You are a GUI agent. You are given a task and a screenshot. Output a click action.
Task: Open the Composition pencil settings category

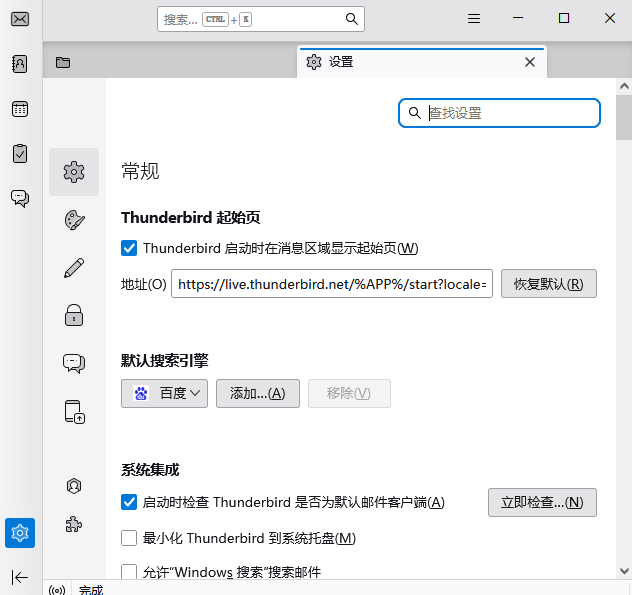(74, 268)
